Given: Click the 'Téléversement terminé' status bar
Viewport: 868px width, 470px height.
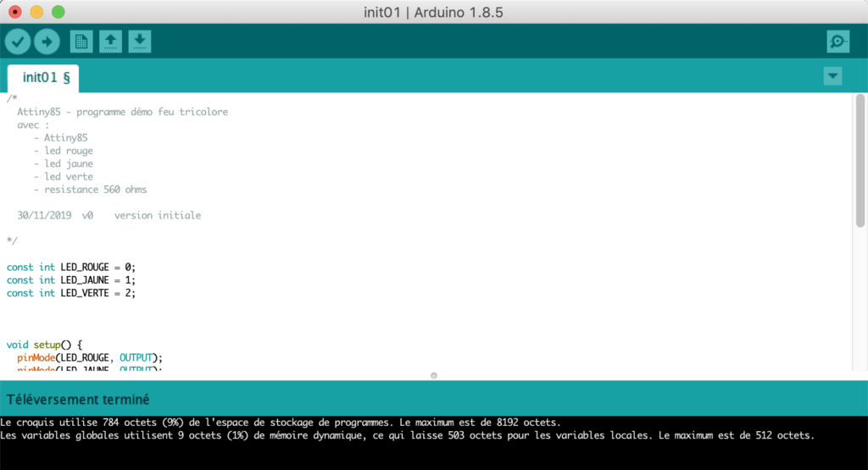Looking at the screenshot, I should [78, 399].
